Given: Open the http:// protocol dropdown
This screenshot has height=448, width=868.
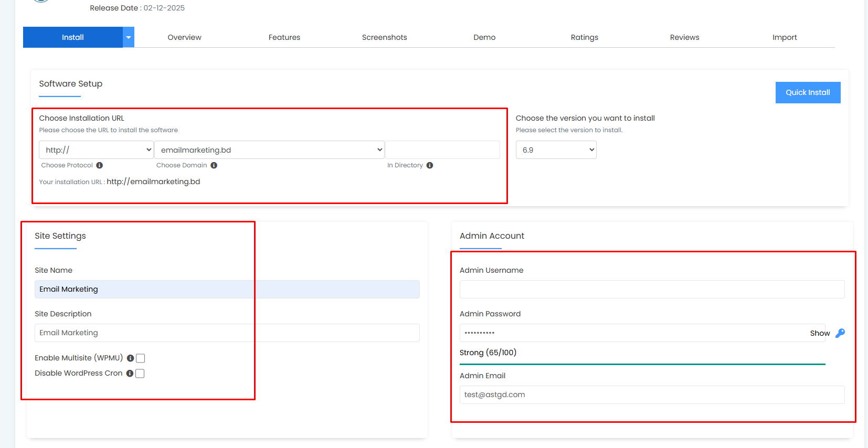Looking at the screenshot, I should click(x=96, y=150).
